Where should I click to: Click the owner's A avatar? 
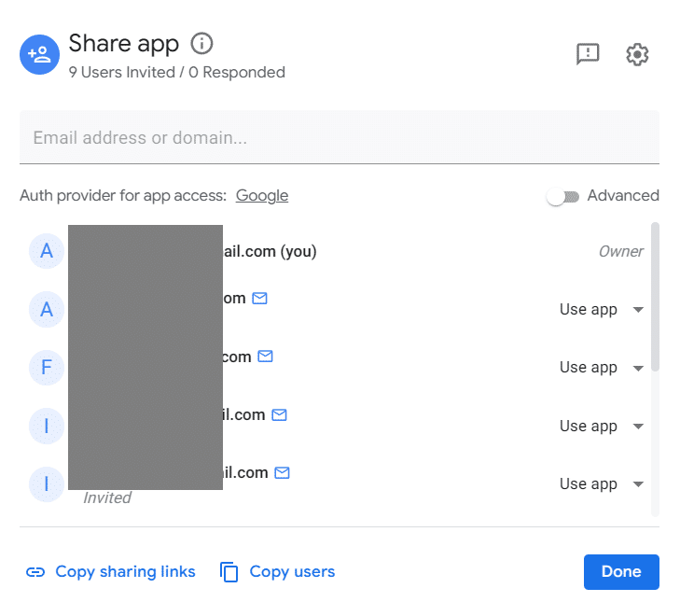[47, 251]
